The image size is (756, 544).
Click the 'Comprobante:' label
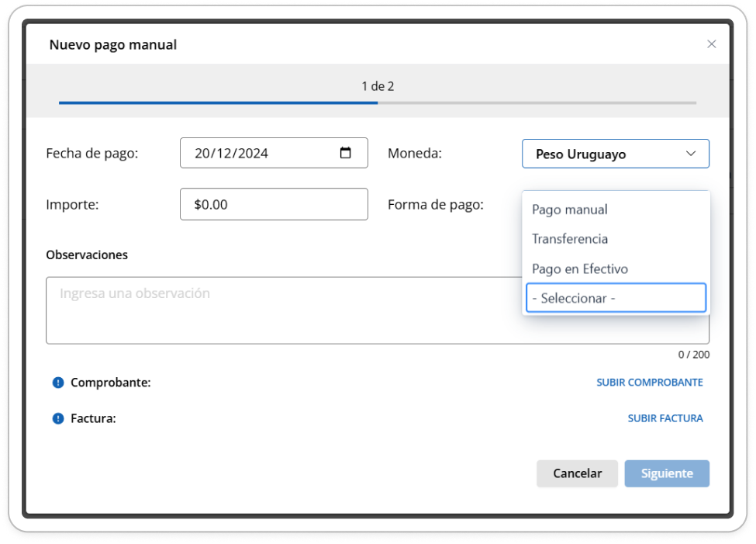pos(110,383)
